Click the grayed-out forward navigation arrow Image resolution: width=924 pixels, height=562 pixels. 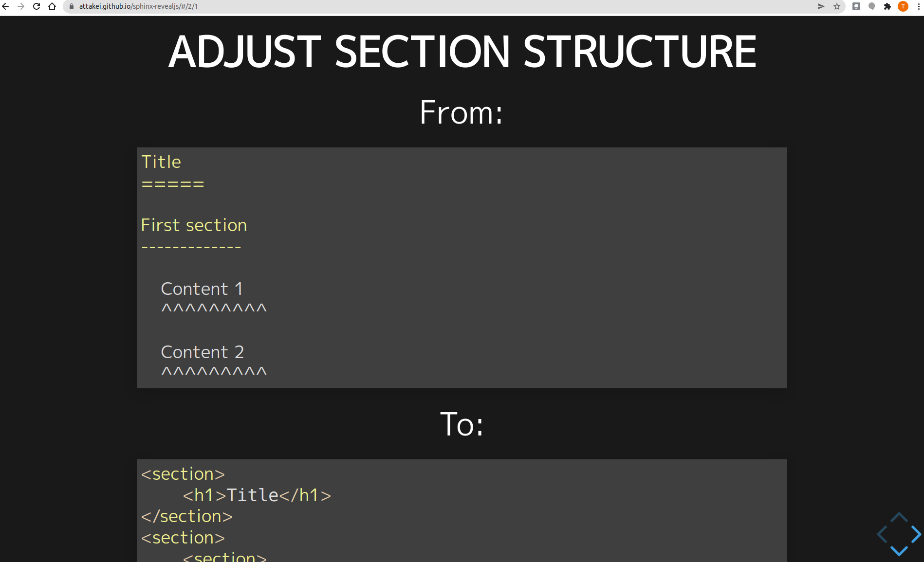pyautogui.click(x=21, y=6)
